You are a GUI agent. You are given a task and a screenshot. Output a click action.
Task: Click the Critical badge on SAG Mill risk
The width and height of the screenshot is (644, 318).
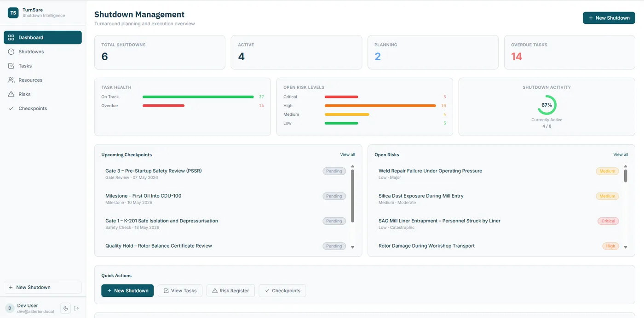pyautogui.click(x=608, y=221)
